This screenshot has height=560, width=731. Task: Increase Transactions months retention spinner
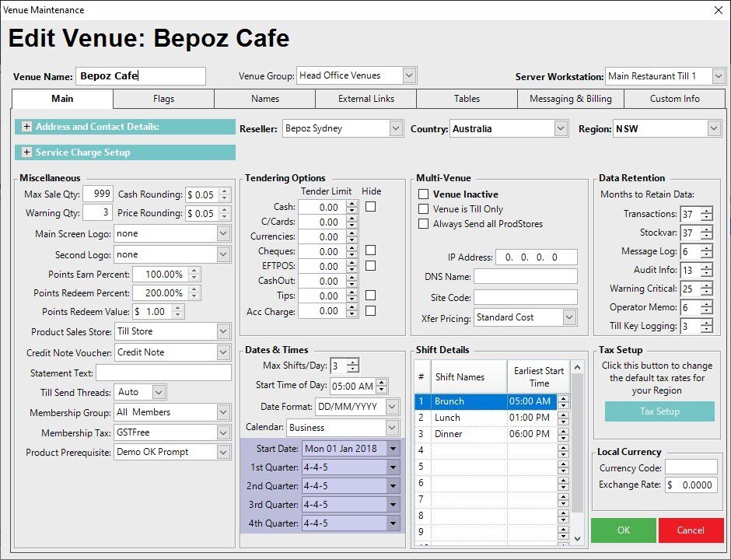[706, 211]
